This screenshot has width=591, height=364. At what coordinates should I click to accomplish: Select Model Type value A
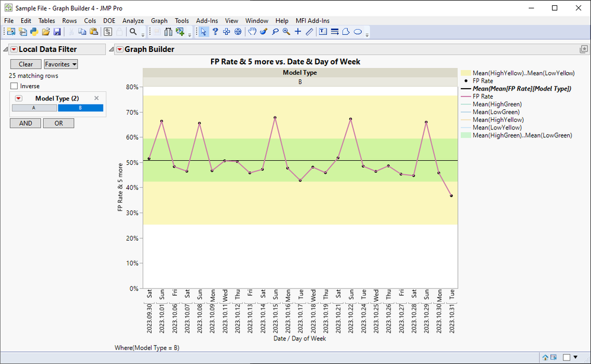pyautogui.click(x=34, y=108)
